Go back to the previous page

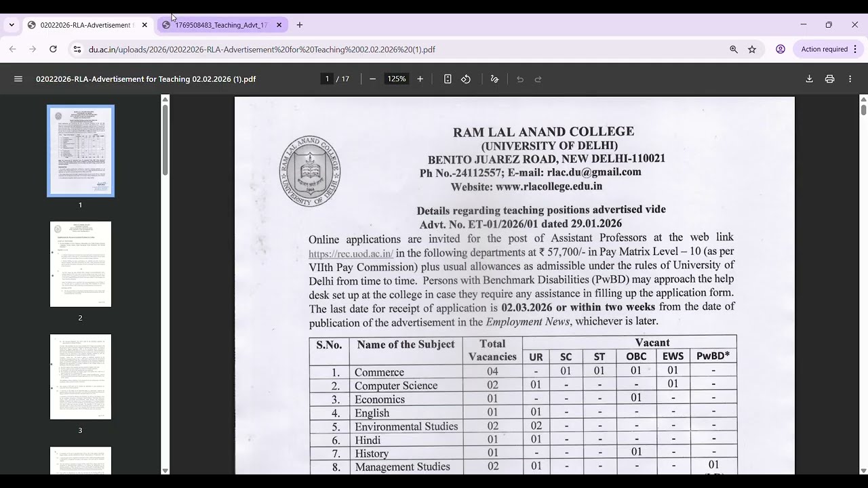point(12,49)
